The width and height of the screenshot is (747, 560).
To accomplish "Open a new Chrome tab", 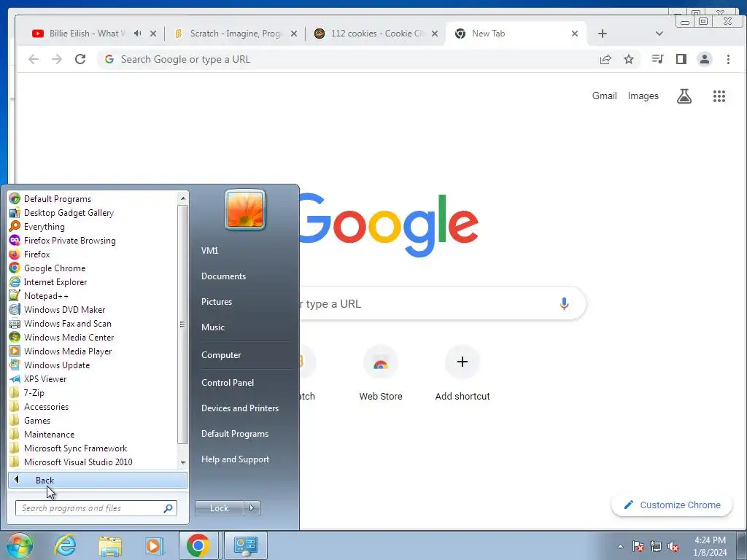I will (602, 34).
